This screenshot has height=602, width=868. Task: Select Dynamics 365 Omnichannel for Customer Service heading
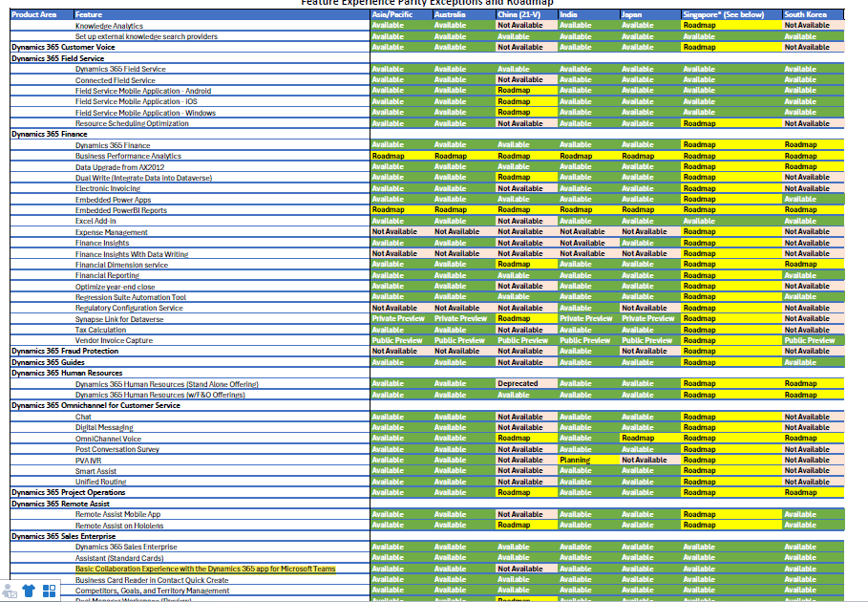(x=95, y=405)
